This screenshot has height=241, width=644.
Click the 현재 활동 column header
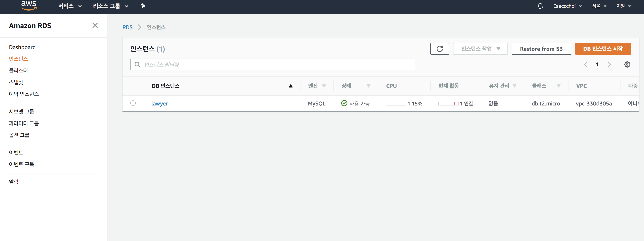(449, 86)
